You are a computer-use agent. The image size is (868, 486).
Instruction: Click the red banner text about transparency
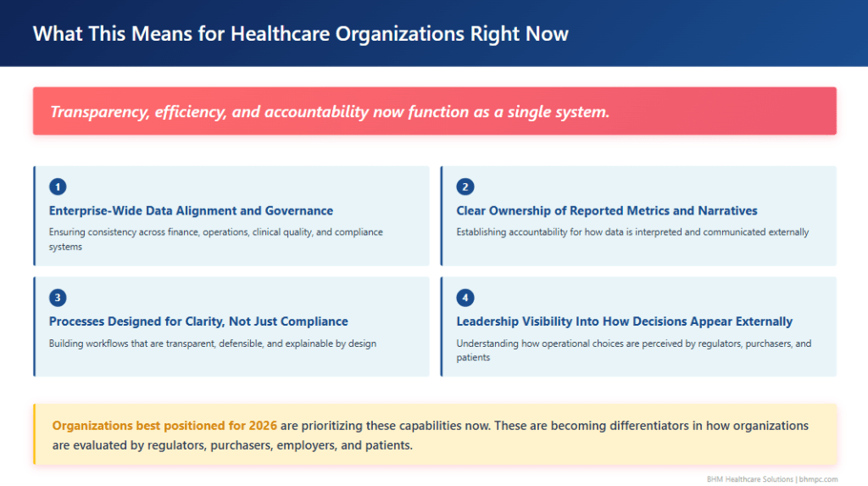(x=330, y=111)
